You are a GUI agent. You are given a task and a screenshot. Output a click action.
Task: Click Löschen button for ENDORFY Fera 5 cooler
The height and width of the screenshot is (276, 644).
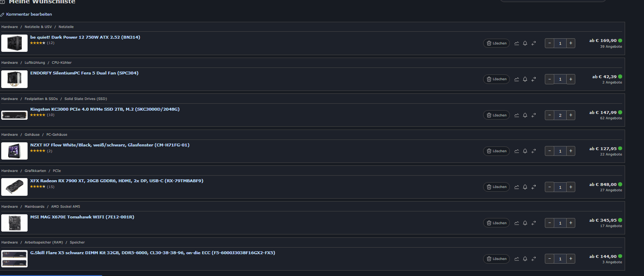pos(496,79)
